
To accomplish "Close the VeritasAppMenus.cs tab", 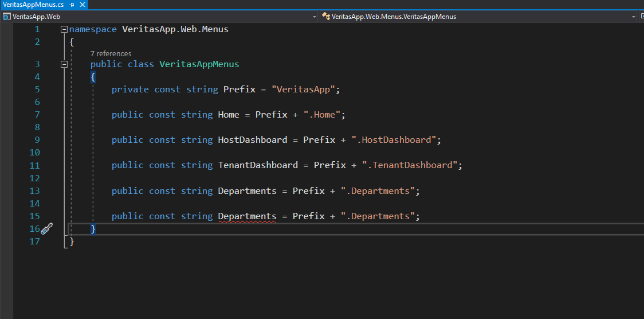I will 83,5.
